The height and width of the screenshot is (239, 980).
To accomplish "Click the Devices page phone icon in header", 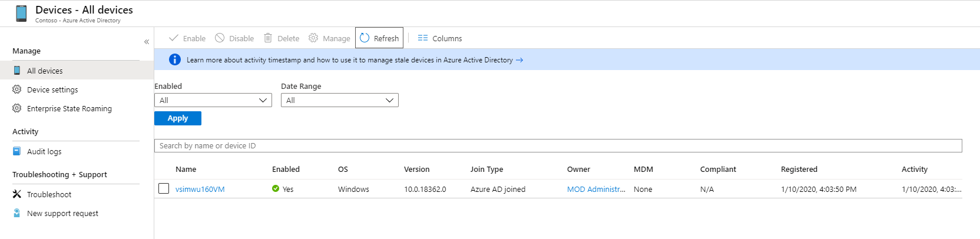I will coord(21,13).
